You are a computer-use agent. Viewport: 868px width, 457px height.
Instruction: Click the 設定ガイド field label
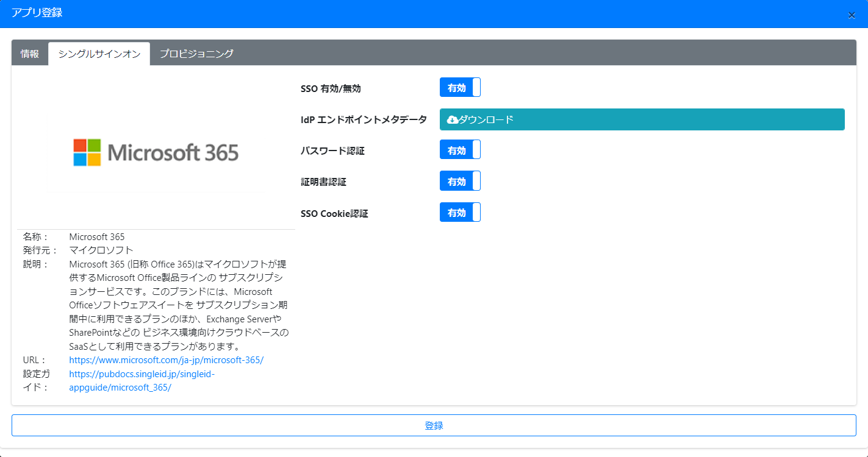tap(36, 381)
